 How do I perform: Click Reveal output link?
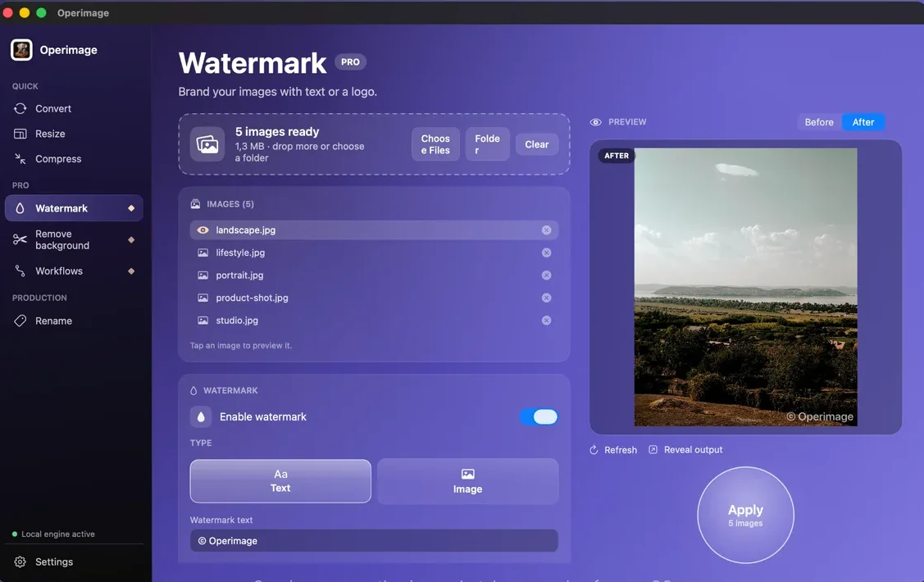(x=685, y=450)
